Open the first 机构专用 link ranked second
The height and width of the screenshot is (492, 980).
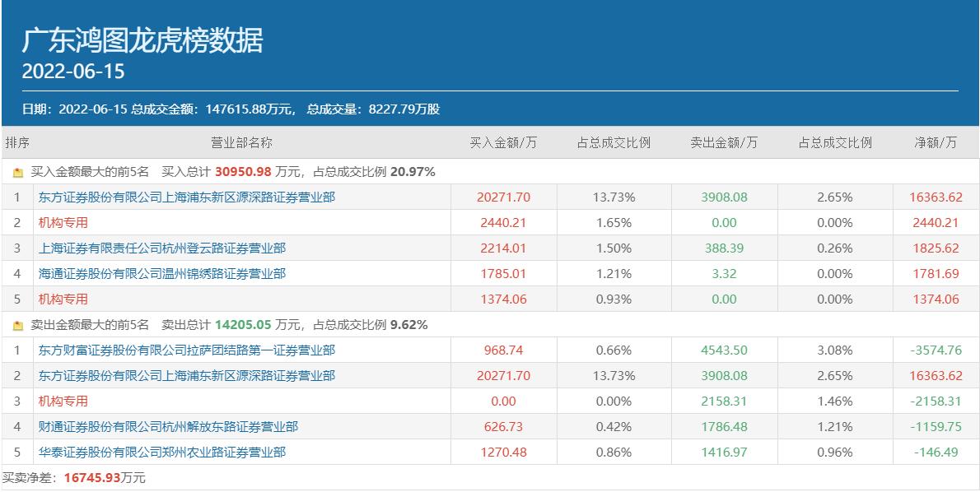click(x=63, y=223)
